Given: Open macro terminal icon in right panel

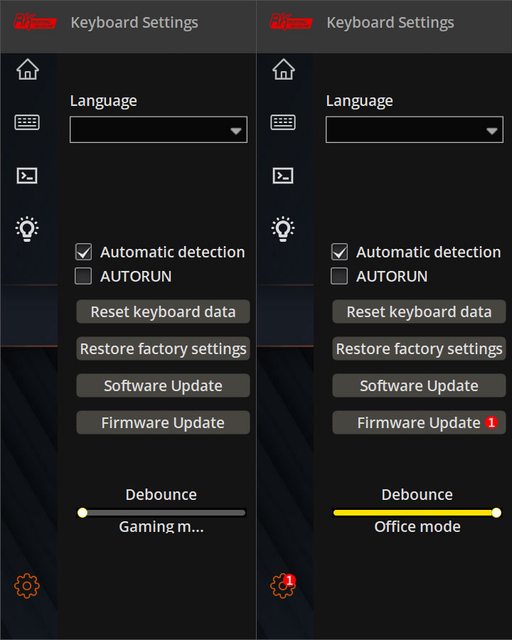Looking at the screenshot, I should point(283,176).
